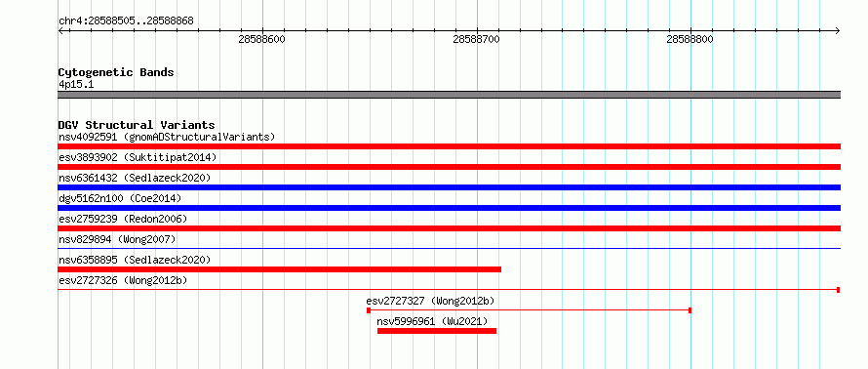Image resolution: width=868 pixels, height=369 pixels.
Task: Click the esv2727327 Wong2012b thin red line
Action: click(x=530, y=310)
